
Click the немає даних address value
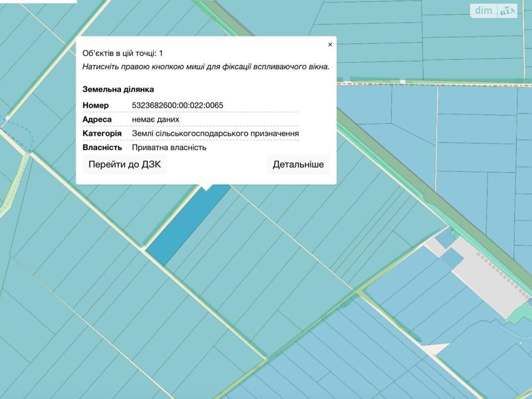pyautogui.click(x=155, y=119)
